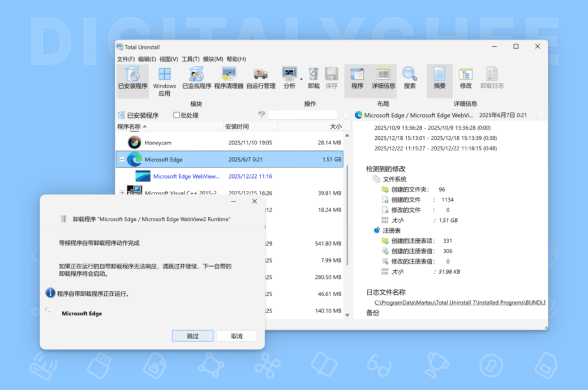Image resolution: width=588 pixels, height=390 pixels.
Task: Click the 备份 heading in details
Action: click(372, 313)
